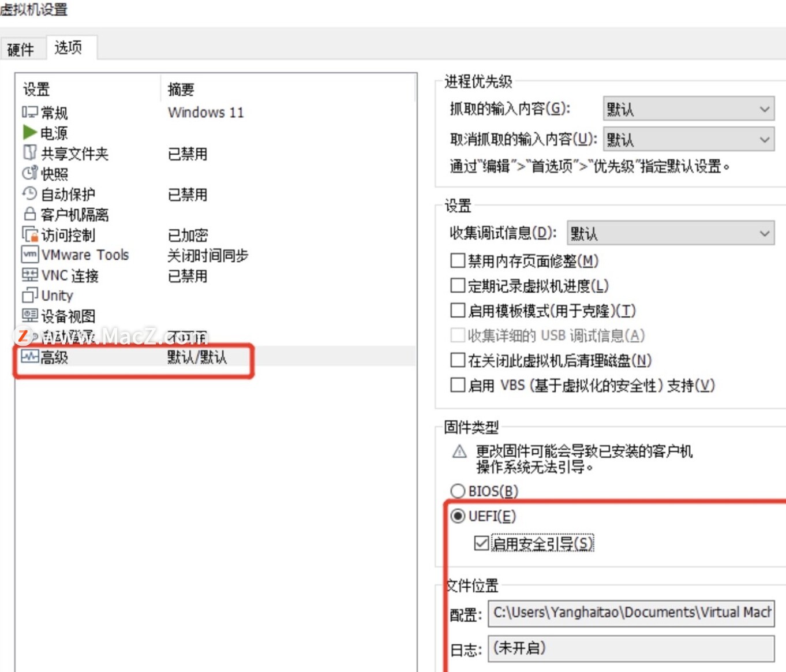
Task: Select the BIOS(B) radio button
Action: [458, 491]
